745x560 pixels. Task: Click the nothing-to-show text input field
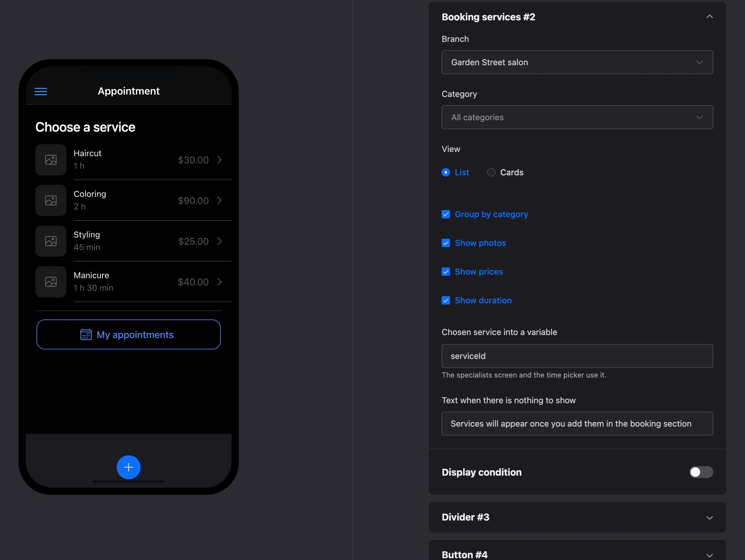click(x=577, y=424)
